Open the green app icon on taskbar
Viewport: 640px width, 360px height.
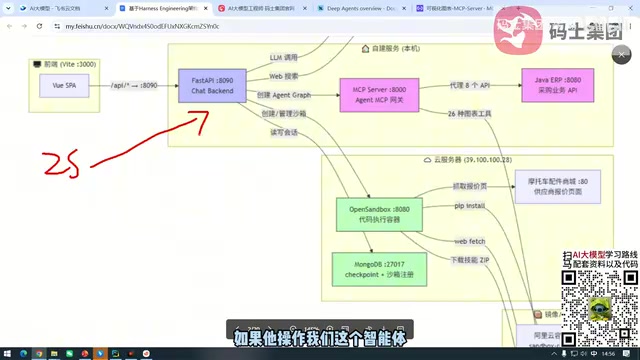coord(69,353)
